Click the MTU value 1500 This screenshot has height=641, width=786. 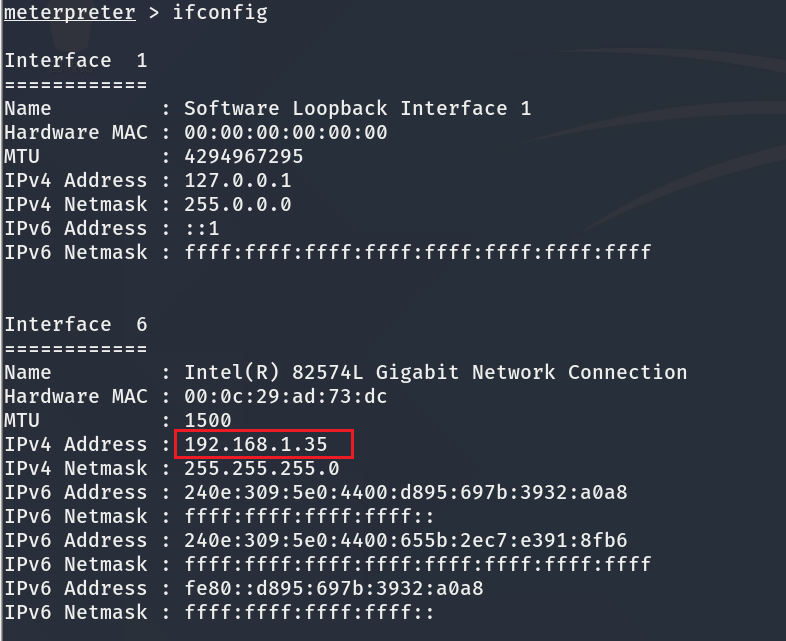tap(207, 420)
